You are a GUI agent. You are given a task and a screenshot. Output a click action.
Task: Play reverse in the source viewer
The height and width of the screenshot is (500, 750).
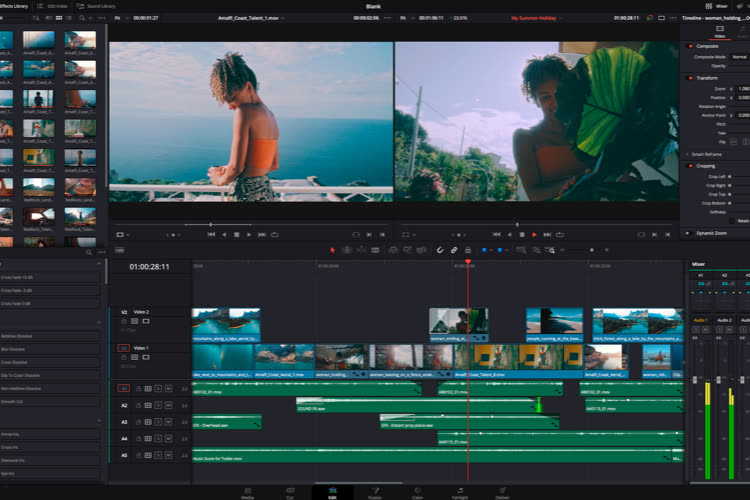224,234
